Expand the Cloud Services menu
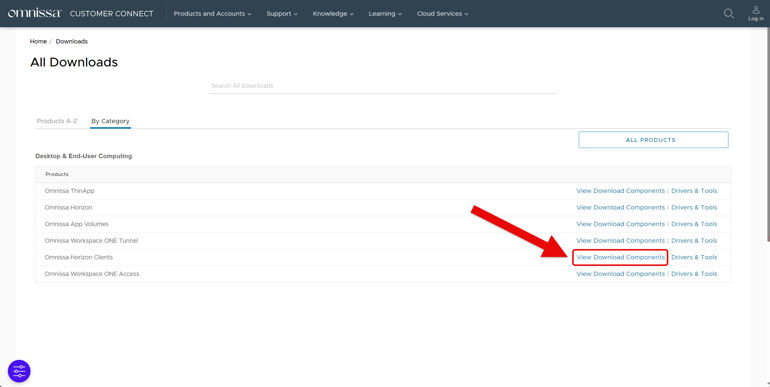This screenshot has height=387, width=770. 442,14
